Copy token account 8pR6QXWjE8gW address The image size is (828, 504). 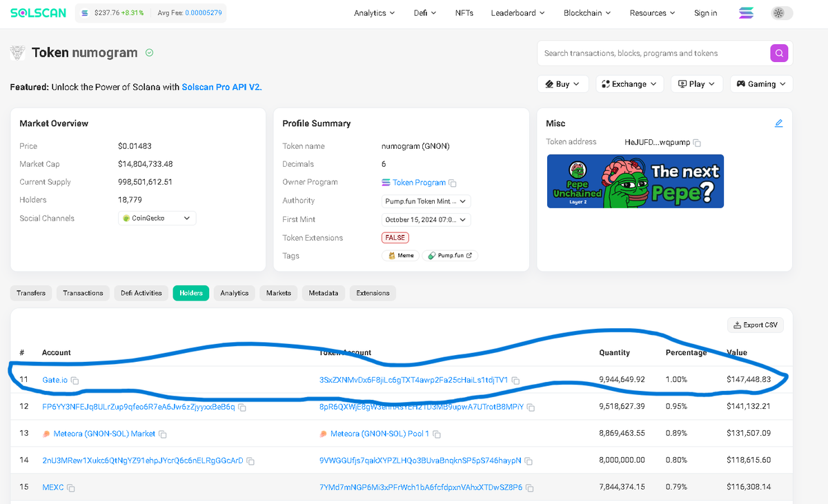tap(531, 407)
